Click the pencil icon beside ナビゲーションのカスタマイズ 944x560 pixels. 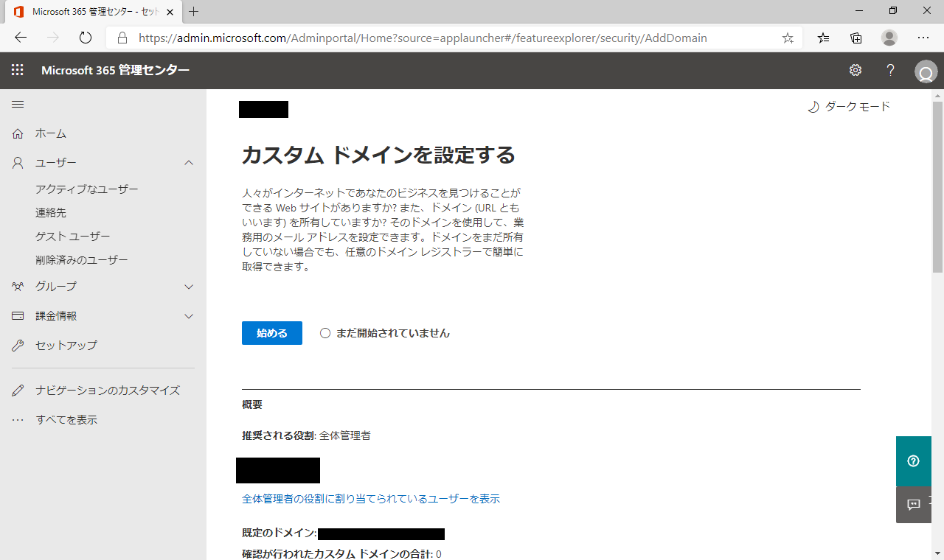click(18, 391)
